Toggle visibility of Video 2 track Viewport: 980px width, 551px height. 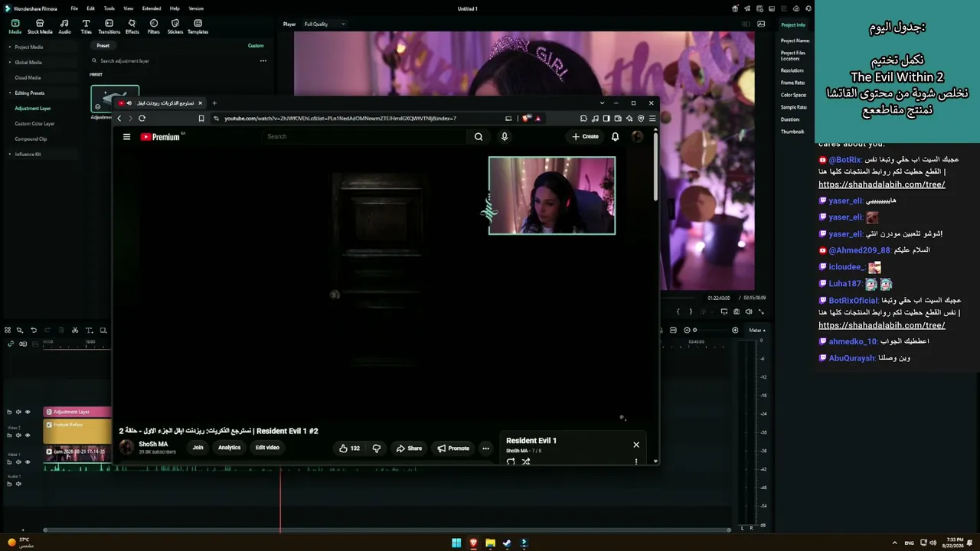pyautogui.click(x=28, y=435)
